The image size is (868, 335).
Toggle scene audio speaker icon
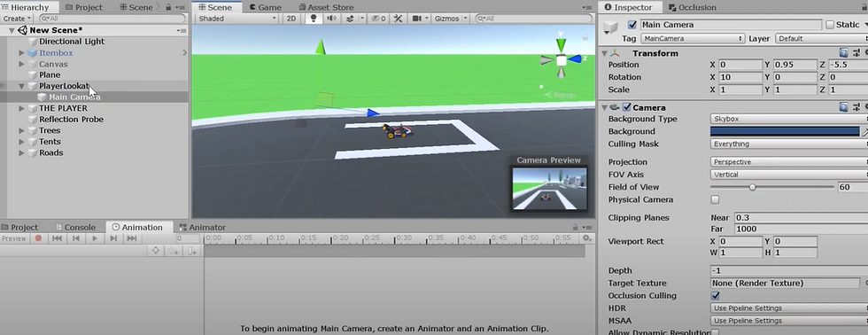(x=331, y=19)
